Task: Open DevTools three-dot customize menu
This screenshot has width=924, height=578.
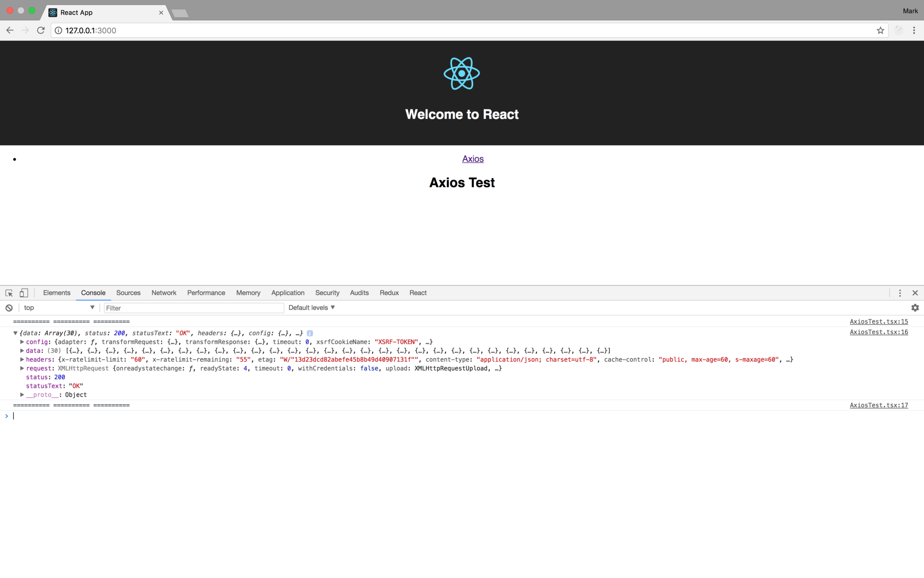Action: 900,293
